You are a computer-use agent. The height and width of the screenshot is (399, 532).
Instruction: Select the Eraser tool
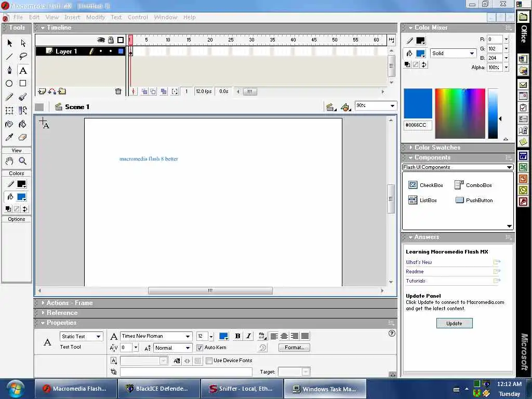coord(23,137)
